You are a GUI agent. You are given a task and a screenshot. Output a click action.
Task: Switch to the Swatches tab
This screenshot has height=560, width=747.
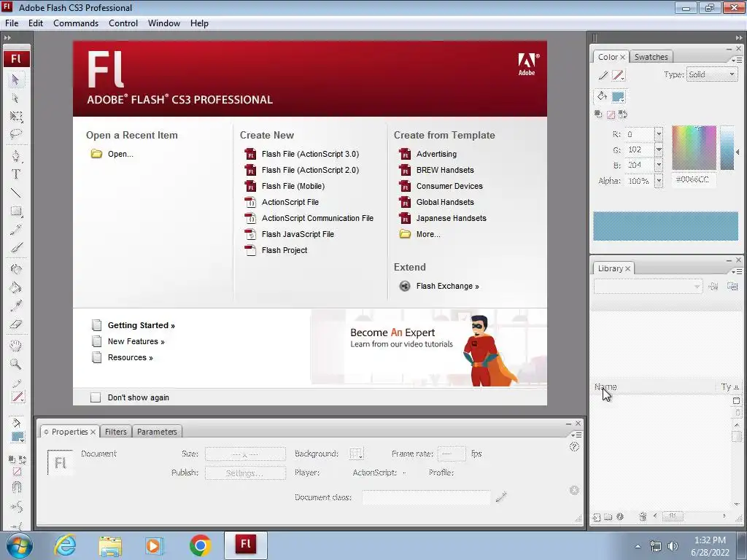651,57
